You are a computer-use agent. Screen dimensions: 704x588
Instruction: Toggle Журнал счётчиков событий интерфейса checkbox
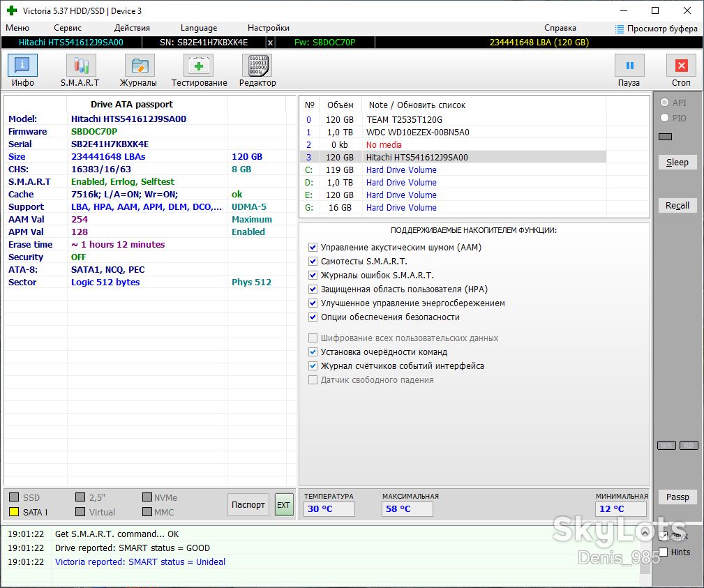click(313, 365)
